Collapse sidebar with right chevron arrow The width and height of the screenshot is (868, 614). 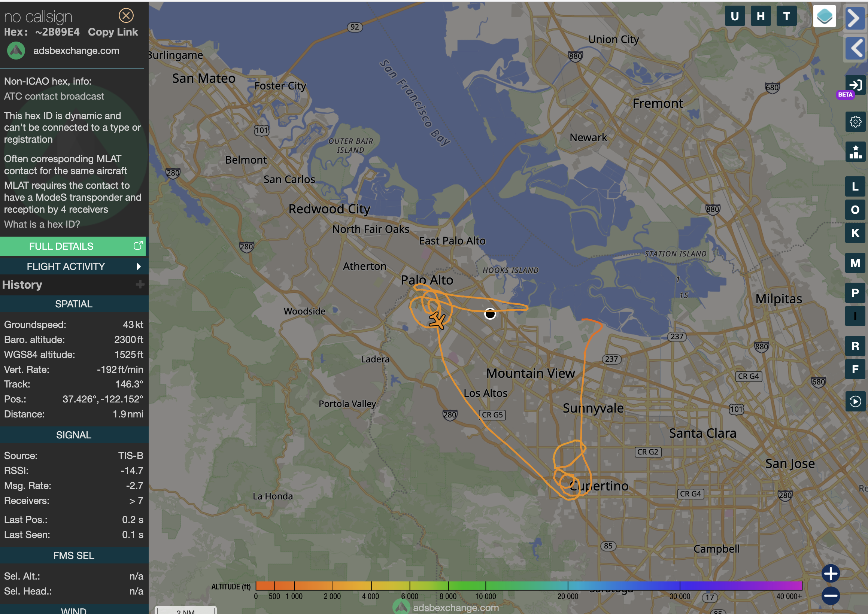pos(855,17)
